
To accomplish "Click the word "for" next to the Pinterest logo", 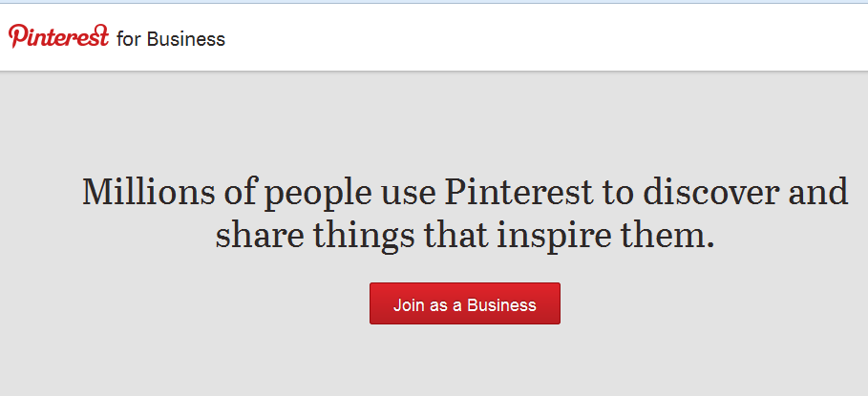I will pos(129,39).
